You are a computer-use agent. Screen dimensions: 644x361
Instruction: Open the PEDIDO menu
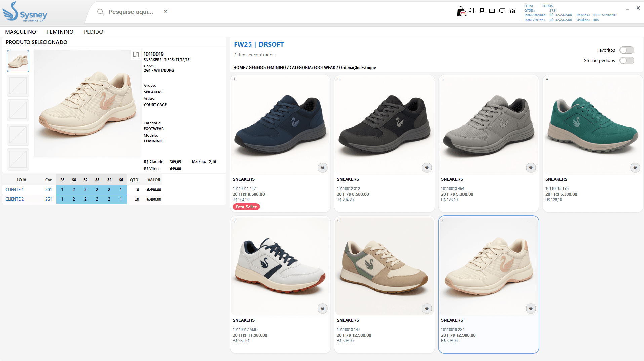click(93, 32)
